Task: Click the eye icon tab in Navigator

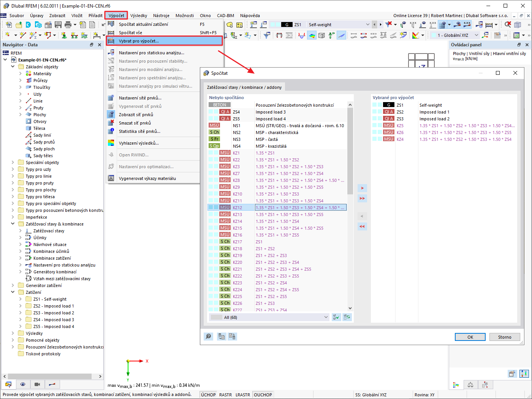Action: coord(23,384)
